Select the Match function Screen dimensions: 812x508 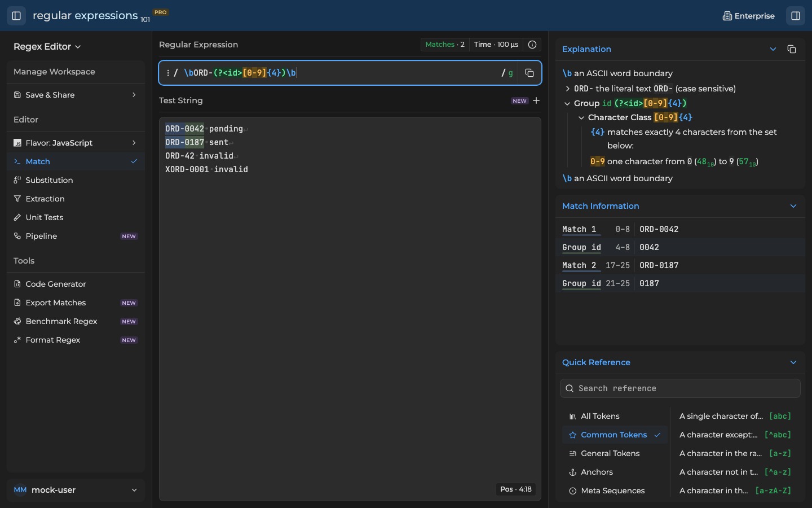click(x=76, y=161)
